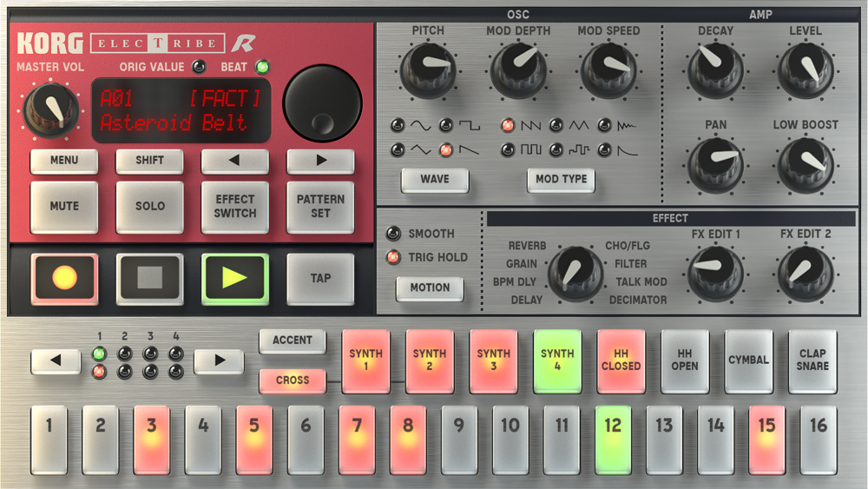Click the MOD DEPTH knob
Image resolution: width=868 pixels, height=489 pixels.
coord(519,71)
